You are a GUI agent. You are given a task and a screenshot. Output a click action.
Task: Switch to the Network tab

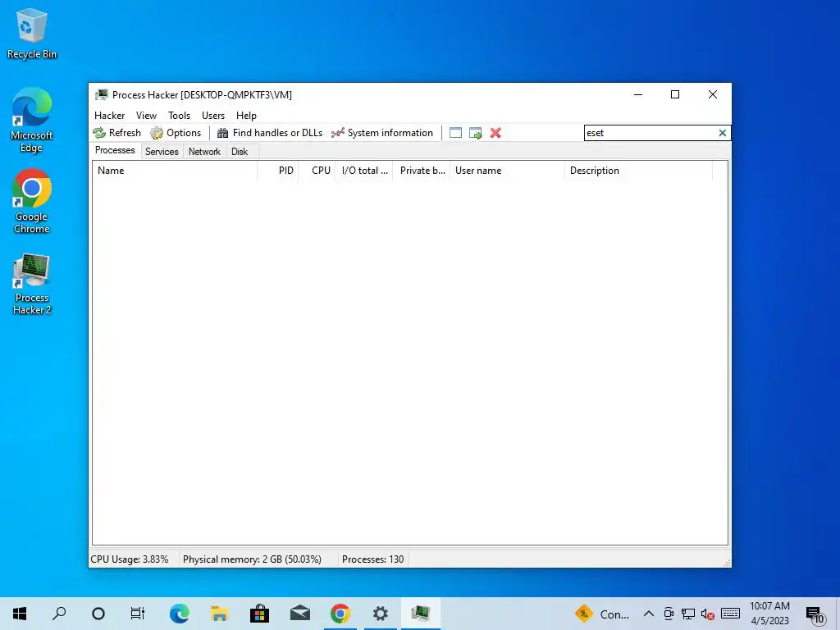(204, 152)
